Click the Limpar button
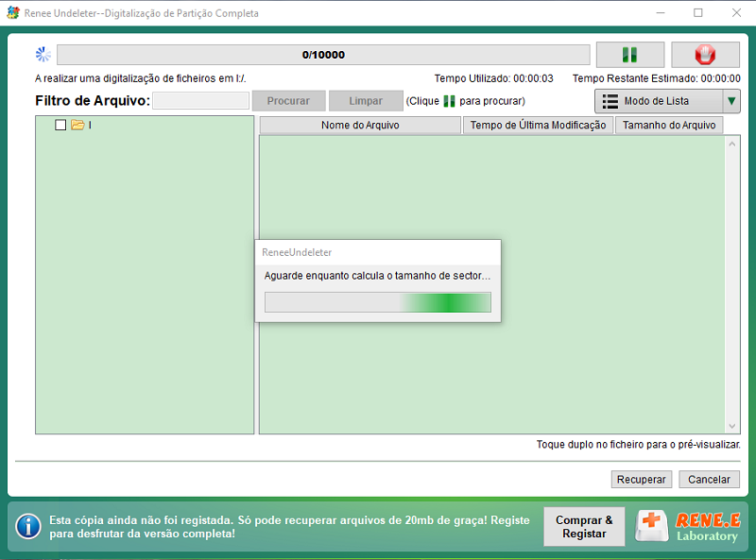The height and width of the screenshot is (560, 756). coord(366,101)
